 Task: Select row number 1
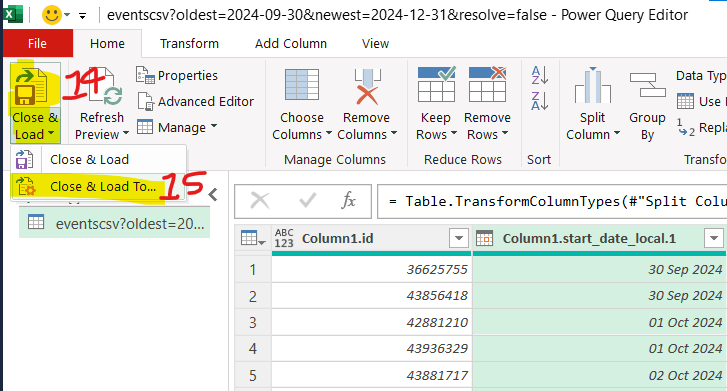[x=253, y=269]
